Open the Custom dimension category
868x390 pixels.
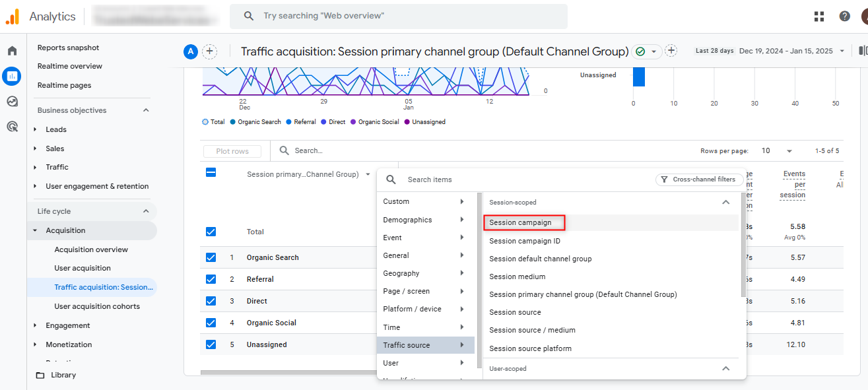tap(426, 202)
